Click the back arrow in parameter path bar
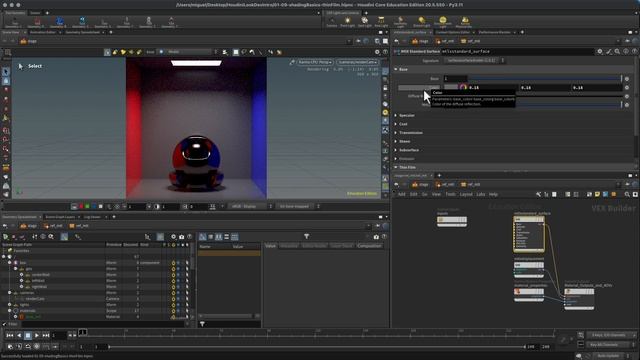The image size is (640, 360). [396, 41]
